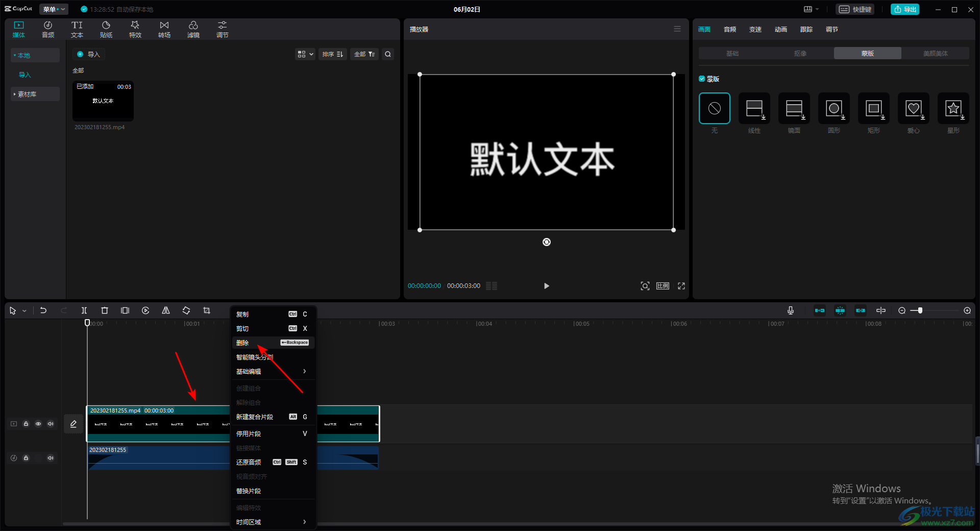Open the 特效 effects panel
This screenshot has width=980, height=531.
coord(135,30)
